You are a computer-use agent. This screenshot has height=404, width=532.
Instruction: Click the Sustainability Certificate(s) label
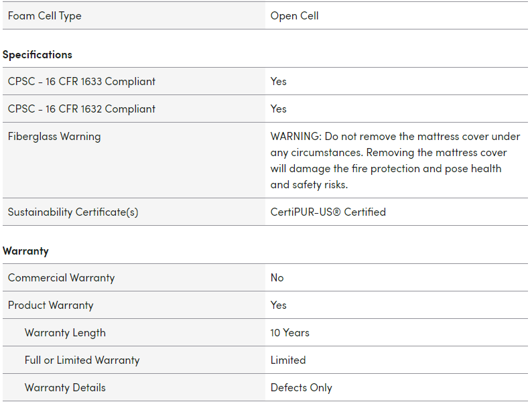pyautogui.click(x=73, y=212)
